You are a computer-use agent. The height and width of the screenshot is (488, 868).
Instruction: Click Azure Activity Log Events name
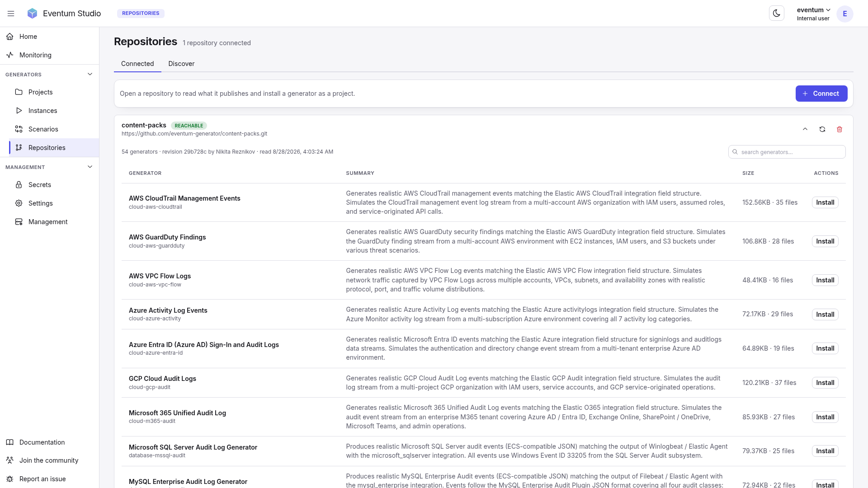168,310
